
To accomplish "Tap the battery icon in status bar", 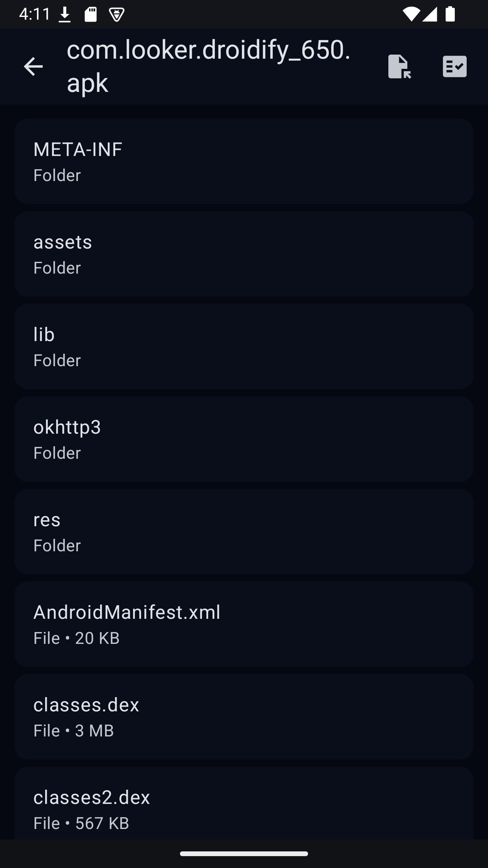I will pos(450,15).
